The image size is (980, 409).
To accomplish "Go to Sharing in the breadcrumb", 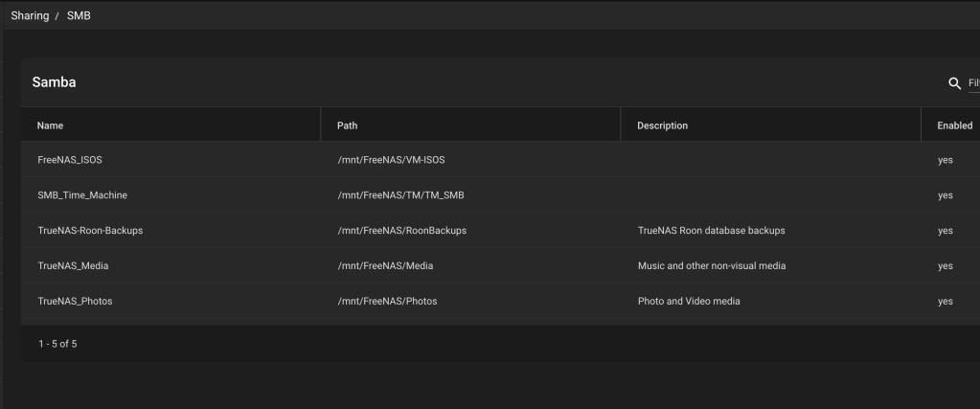I will [x=30, y=15].
